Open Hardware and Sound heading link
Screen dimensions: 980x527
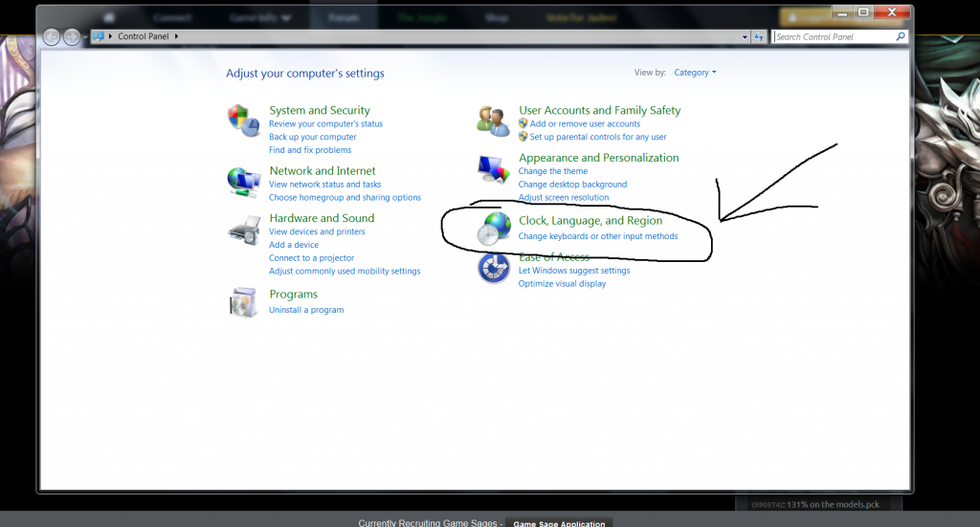click(x=322, y=218)
